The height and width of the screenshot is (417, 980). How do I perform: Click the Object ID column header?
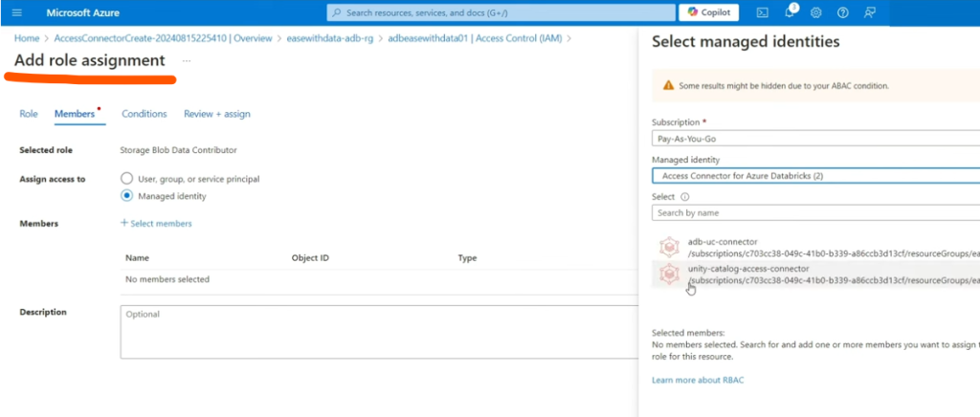point(310,258)
